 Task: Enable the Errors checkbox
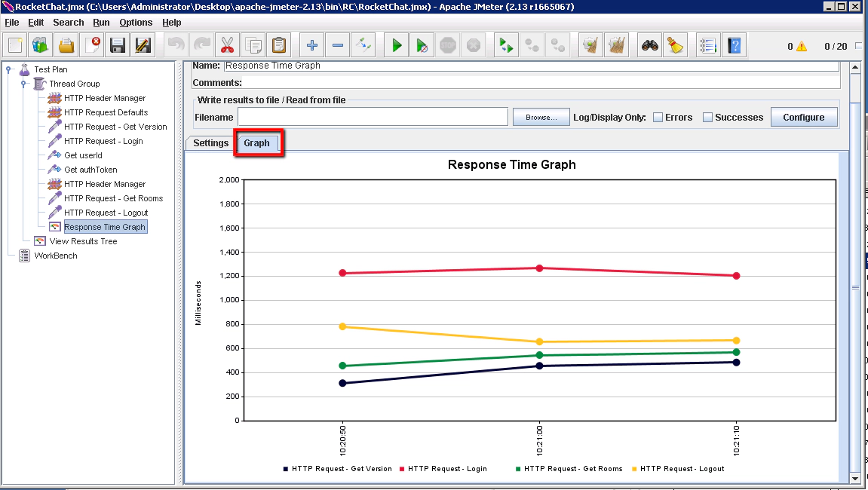(x=658, y=118)
